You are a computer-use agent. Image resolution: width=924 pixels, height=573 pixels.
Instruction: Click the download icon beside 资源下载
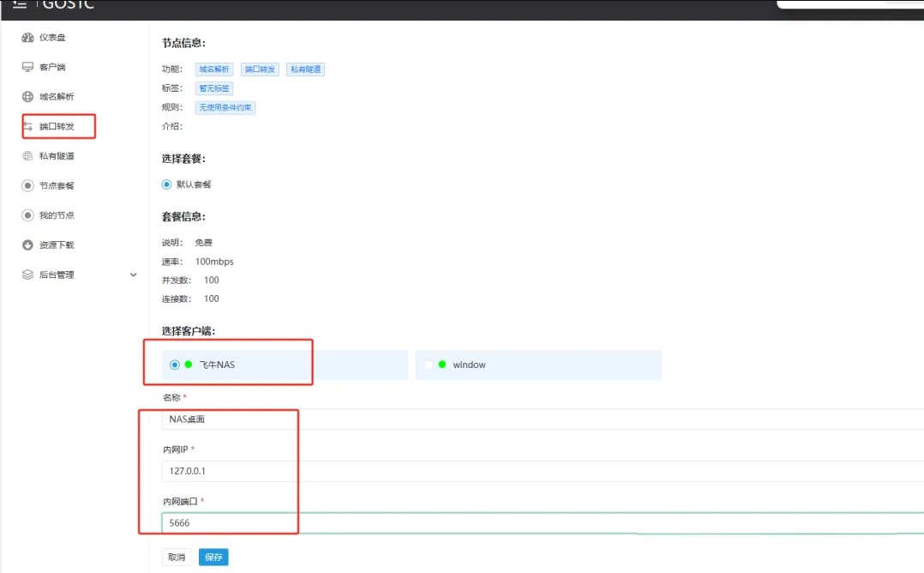click(27, 245)
